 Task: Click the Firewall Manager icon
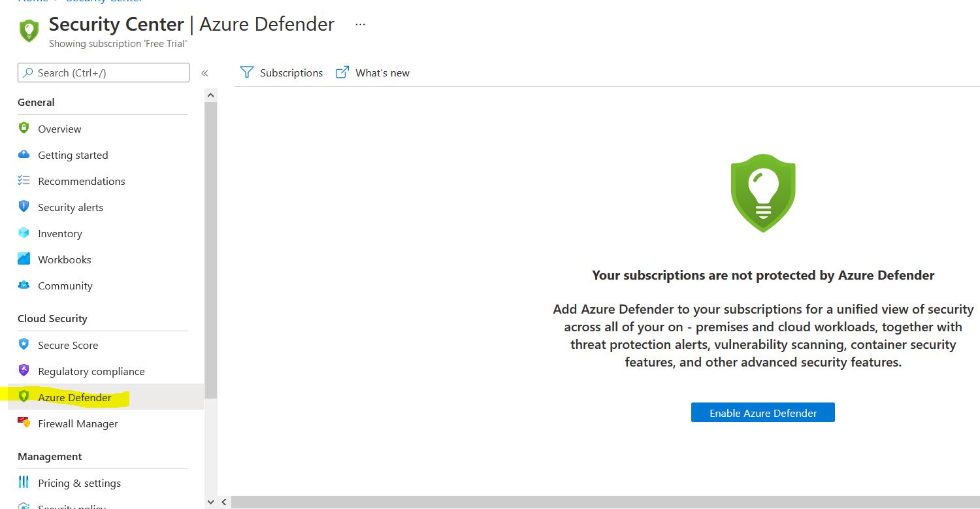coord(24,422)
